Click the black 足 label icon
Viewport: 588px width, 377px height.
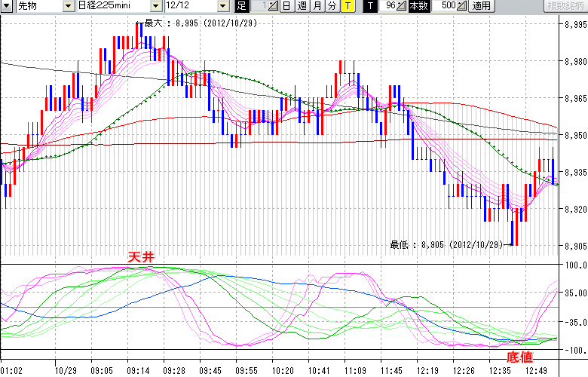pyautogui.click(x=241, y=6)
